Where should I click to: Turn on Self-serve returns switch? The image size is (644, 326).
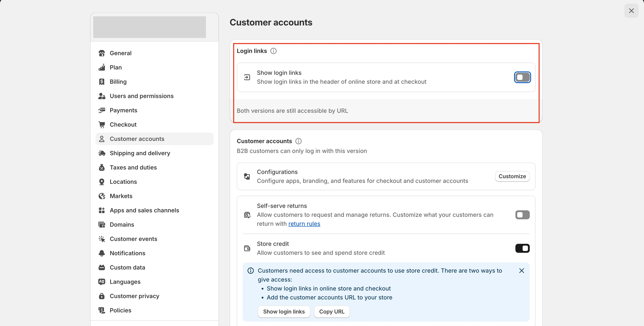[522, 215]
